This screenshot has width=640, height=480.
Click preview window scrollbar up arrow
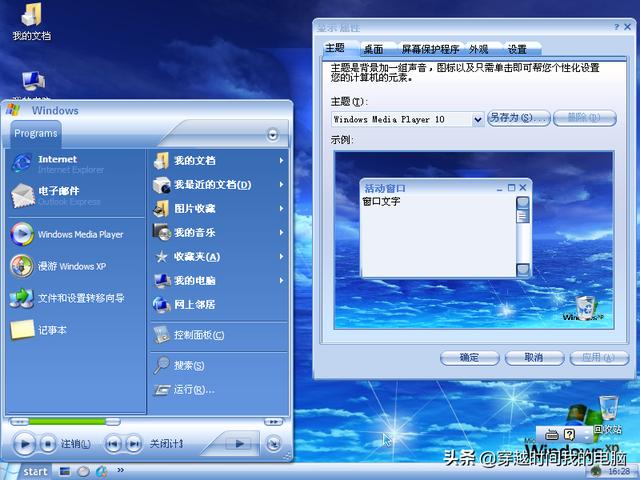522,203
